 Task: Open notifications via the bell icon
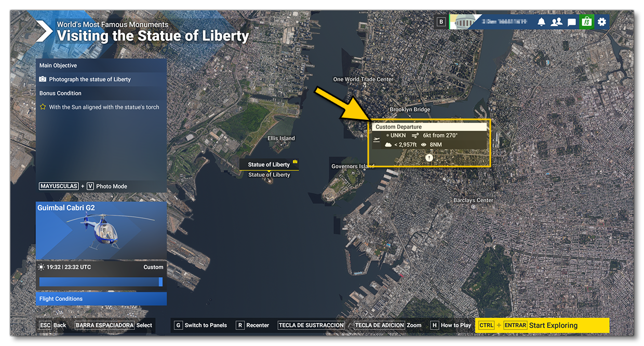point(541,21)
